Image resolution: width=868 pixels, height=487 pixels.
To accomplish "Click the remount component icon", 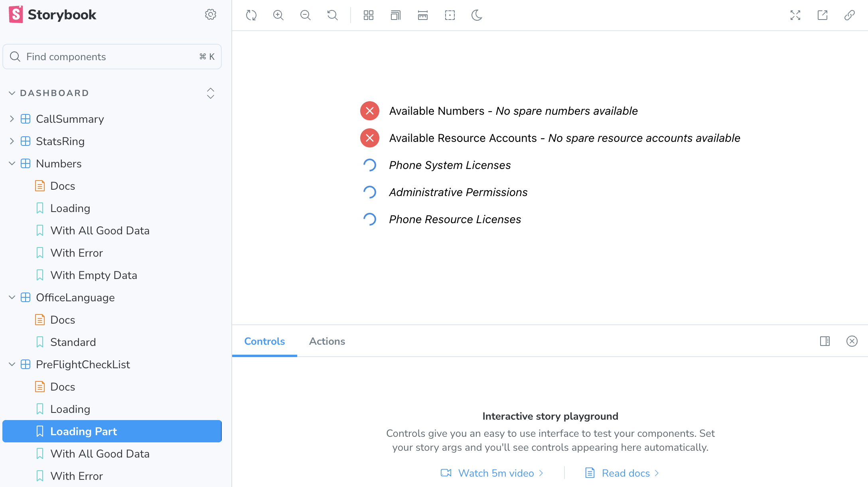I will point(251,15).
